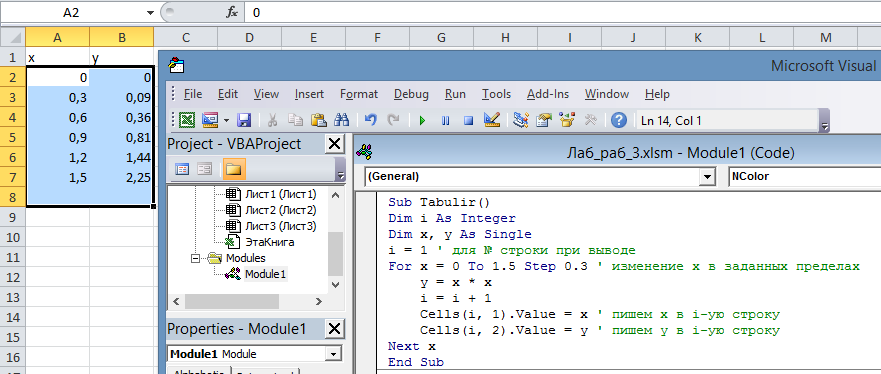The image size is (881, 374).
Task: Click the Toolbox wrench icon
Action: tap(590, 120)
